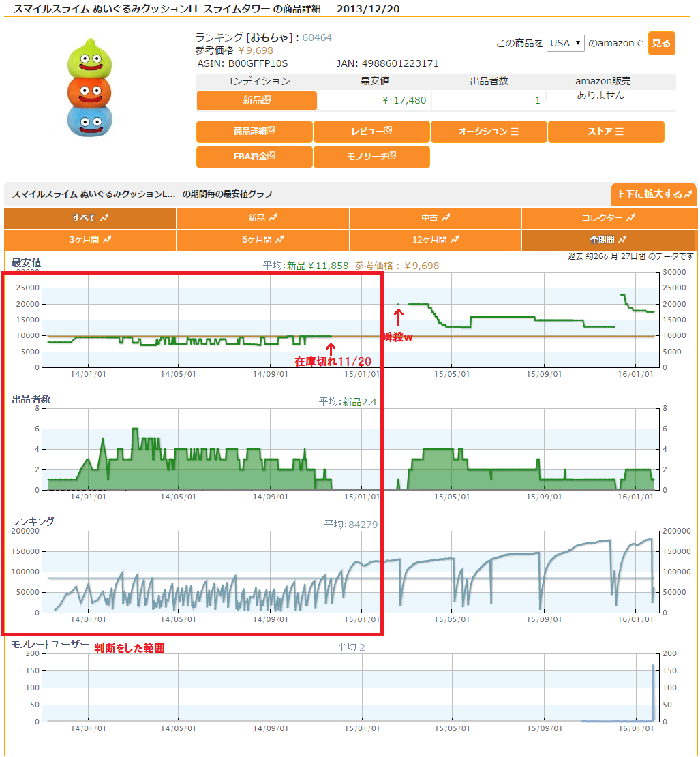Image resolution: width=700 pixels, height=757 pixels.
Task: Click the external-link icon on FBA料金
Action: click(271, 155)
